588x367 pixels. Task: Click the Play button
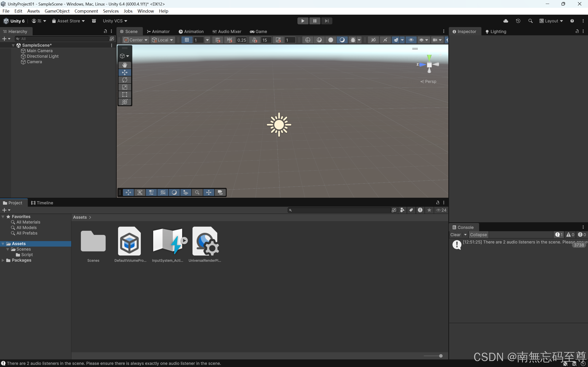tap(303, 21)
